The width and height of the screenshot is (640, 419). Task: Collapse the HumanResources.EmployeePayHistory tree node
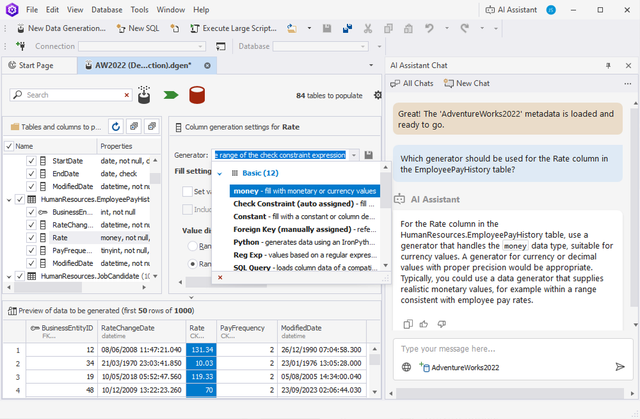9,200
